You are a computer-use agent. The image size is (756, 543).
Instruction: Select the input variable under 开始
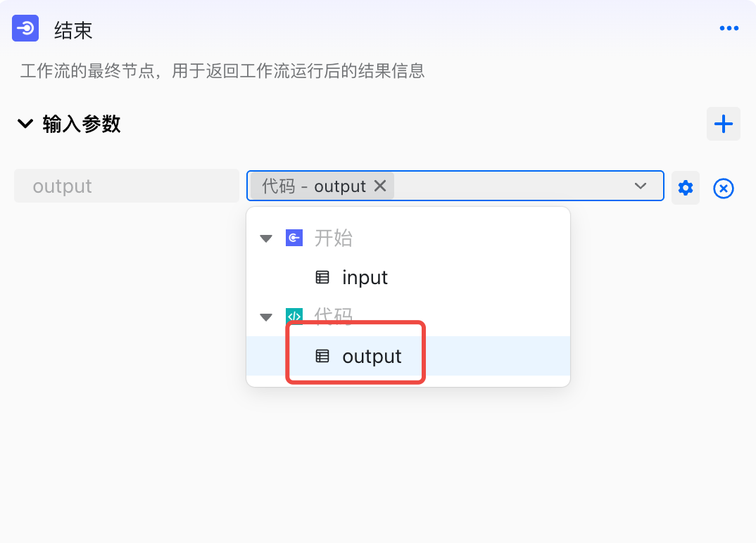coord(408,278)
